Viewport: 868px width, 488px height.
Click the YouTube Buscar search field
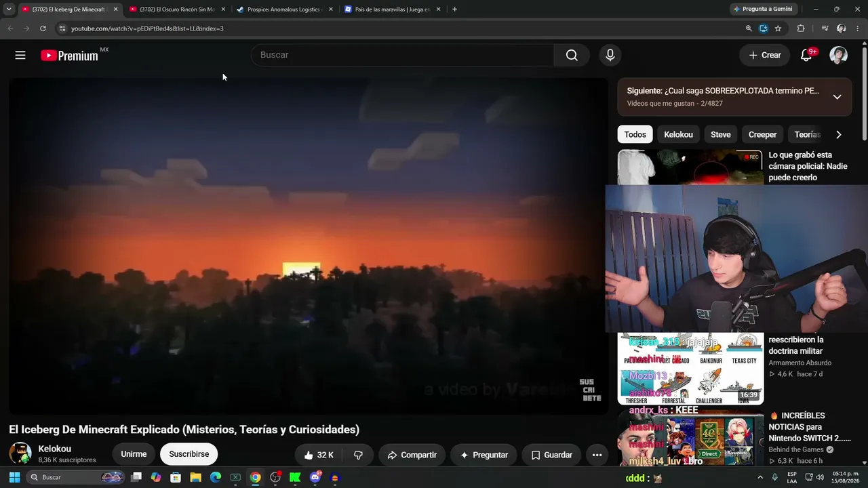pos(403,55)
